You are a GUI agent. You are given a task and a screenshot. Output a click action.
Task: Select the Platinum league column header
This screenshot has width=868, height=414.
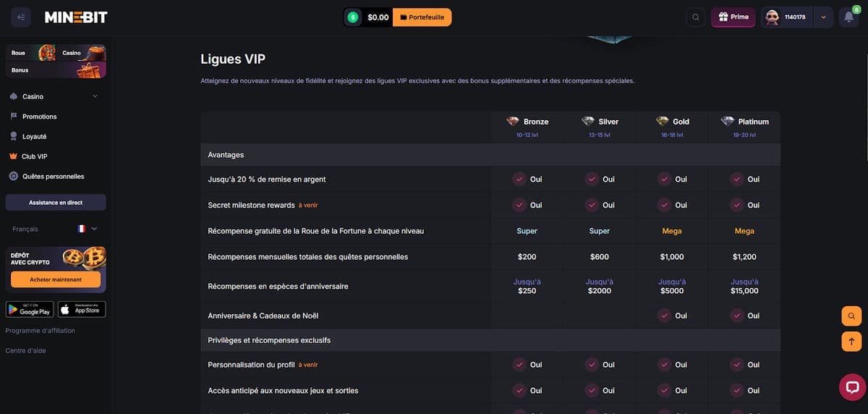(x=744, y=127)
